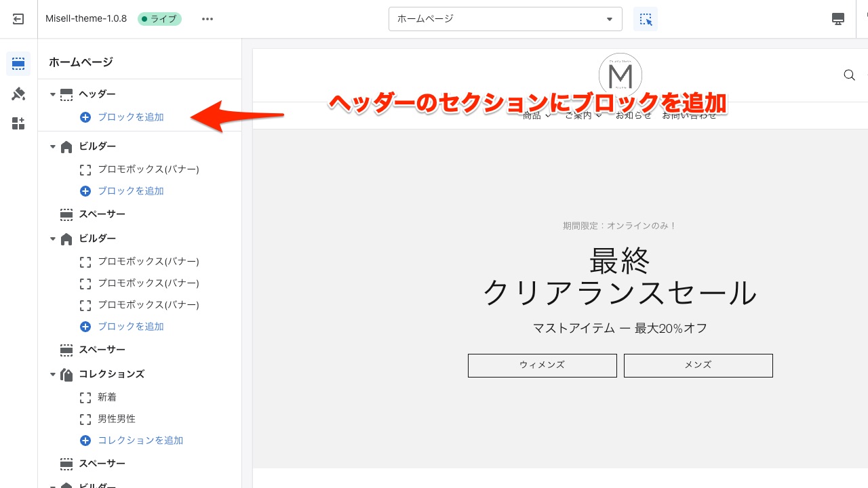Viewport: 868px width, 488px height.
Task: Select the コレクションズ section tag icon
Action: (x=66, y=374)
